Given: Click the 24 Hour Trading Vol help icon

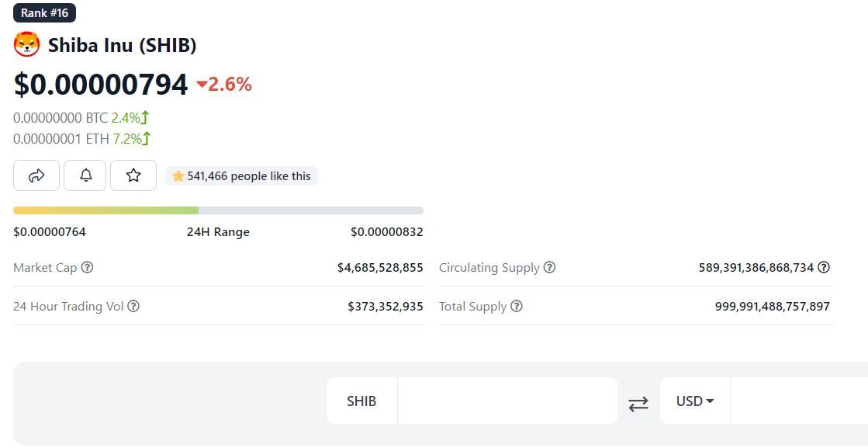Looking at the screenshot, I should [x=133, y=306].
